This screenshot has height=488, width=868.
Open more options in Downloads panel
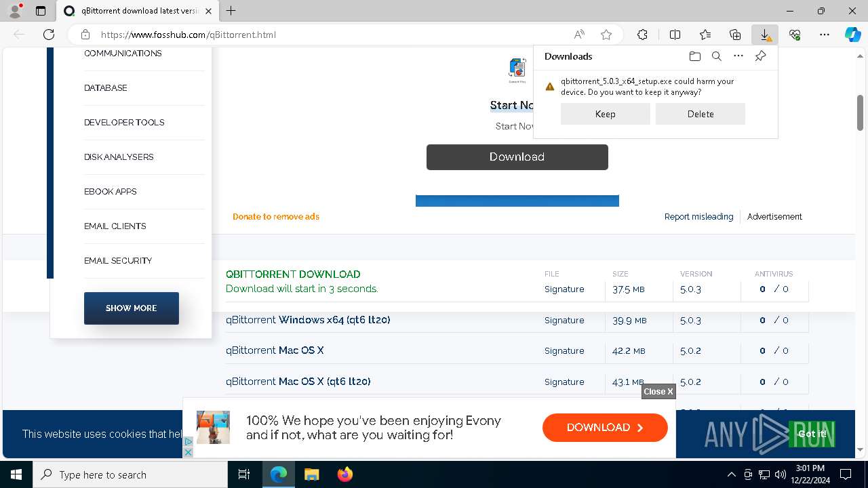point(738,56)
